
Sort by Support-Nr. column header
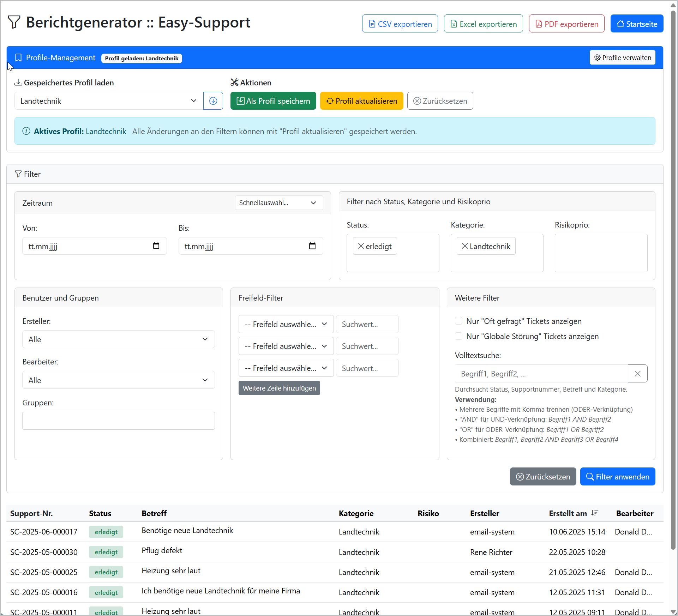[x=31, y=514]
